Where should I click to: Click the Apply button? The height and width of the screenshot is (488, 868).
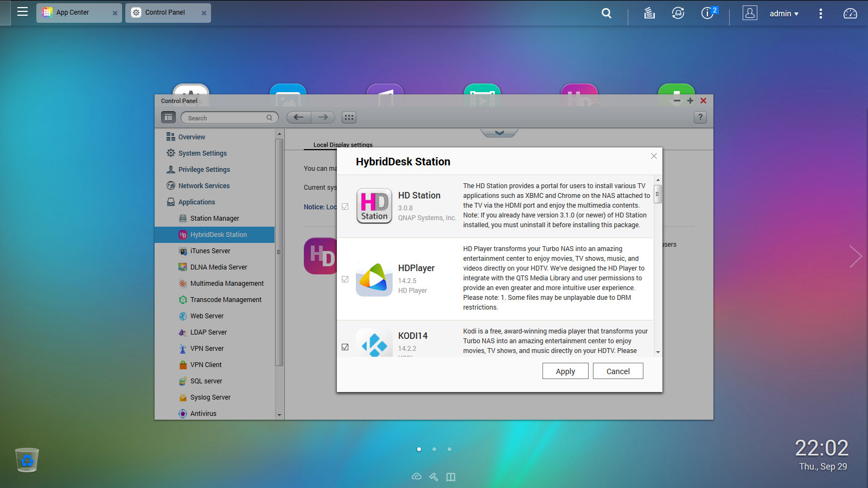click(565, 371)
